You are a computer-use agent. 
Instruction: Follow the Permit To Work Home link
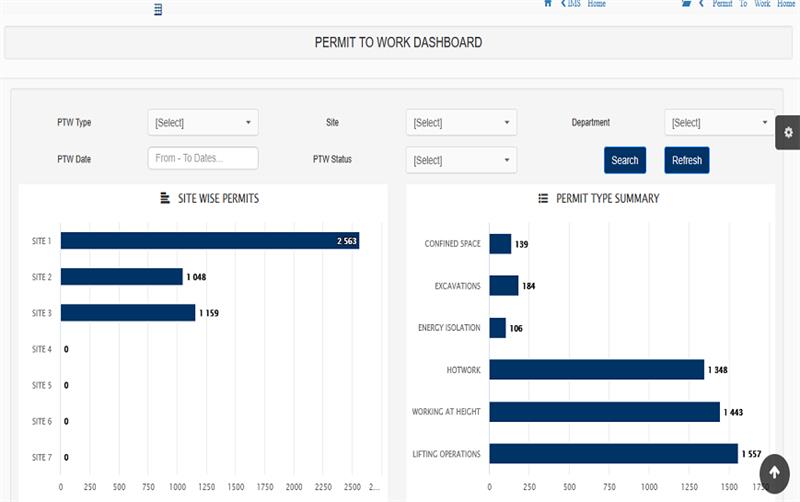click(x=753, y=4)
